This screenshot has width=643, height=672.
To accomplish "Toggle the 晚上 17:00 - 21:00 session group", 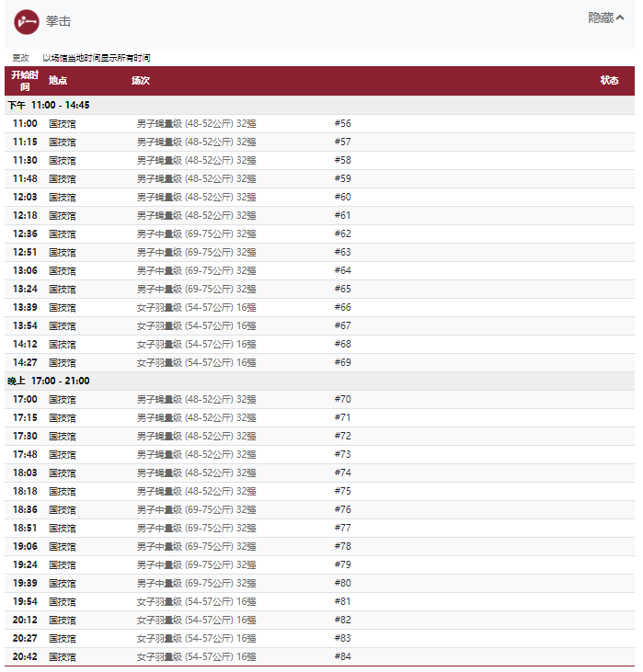I will (x=319, y=381).
